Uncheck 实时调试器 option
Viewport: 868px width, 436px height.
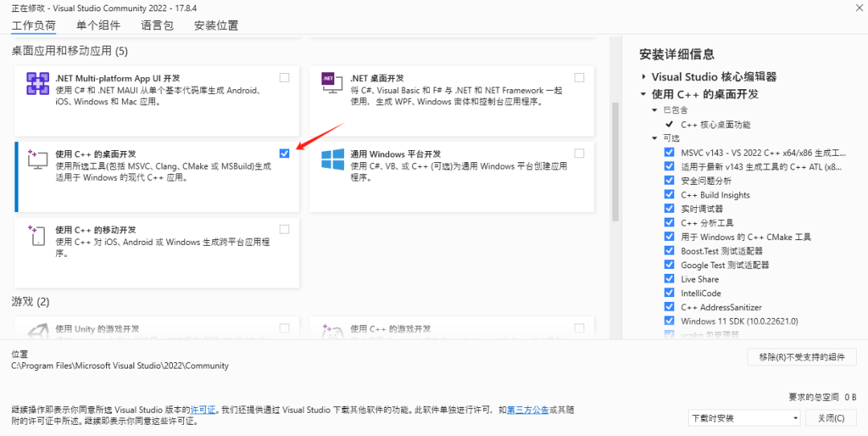click(x=669, y=209)
